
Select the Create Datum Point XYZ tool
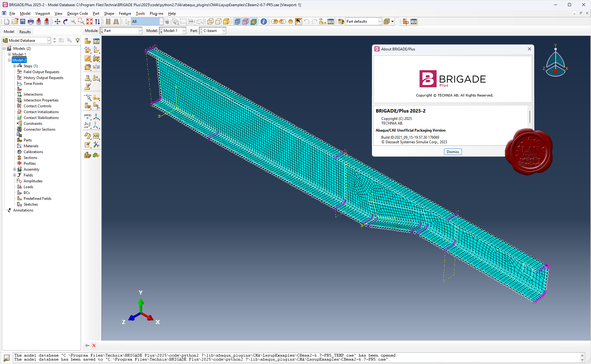88,117
